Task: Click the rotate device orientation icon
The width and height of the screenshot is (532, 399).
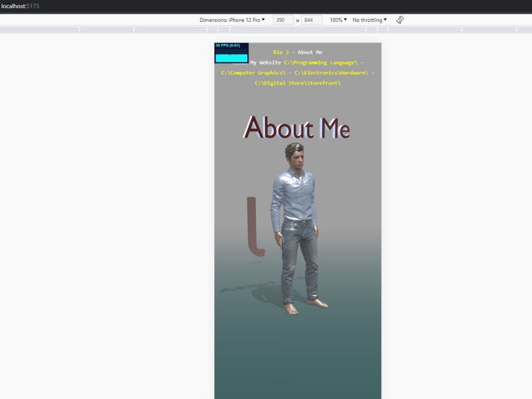Action: coord(400,20)
